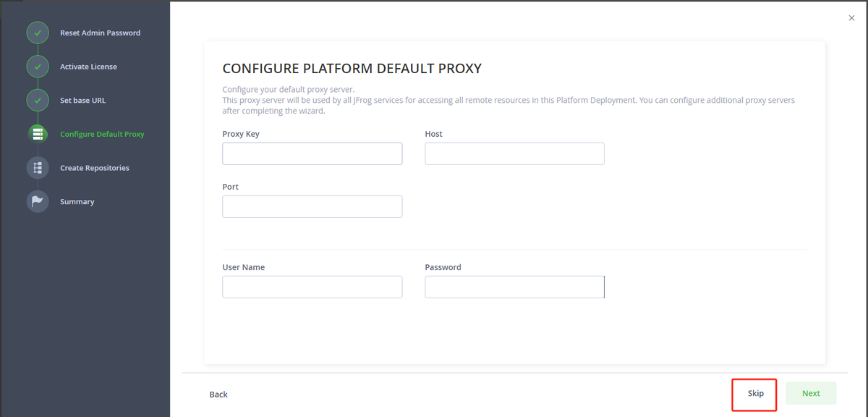Click the Summary flag icon
This screenshot has height=417, width=868.
[38, 201]
